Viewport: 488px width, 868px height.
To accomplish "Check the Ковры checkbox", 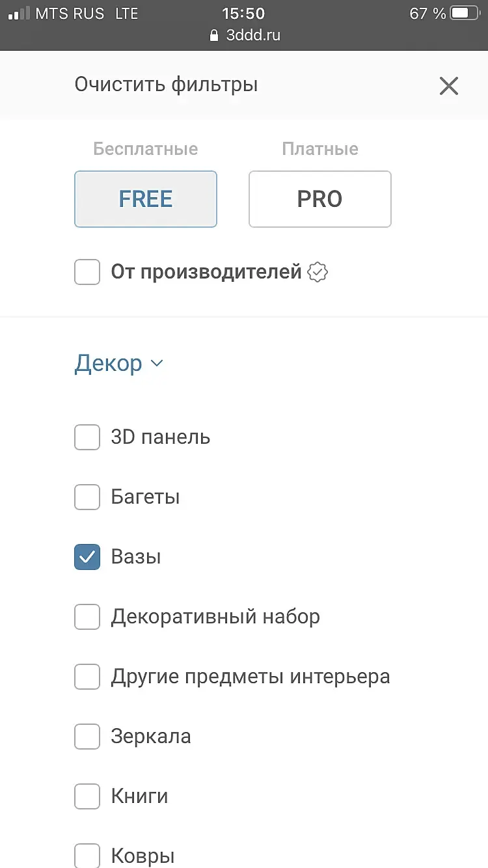I will pos(87,855).
